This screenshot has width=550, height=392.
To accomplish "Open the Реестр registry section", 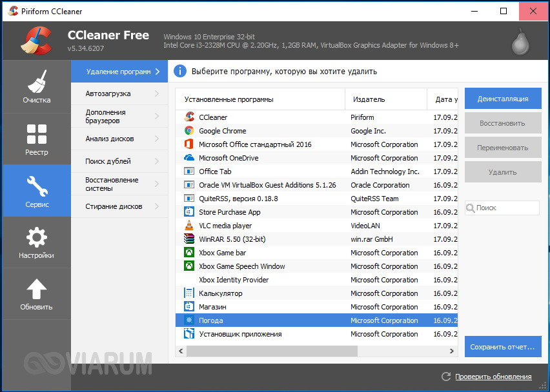I will coord(36,139).
